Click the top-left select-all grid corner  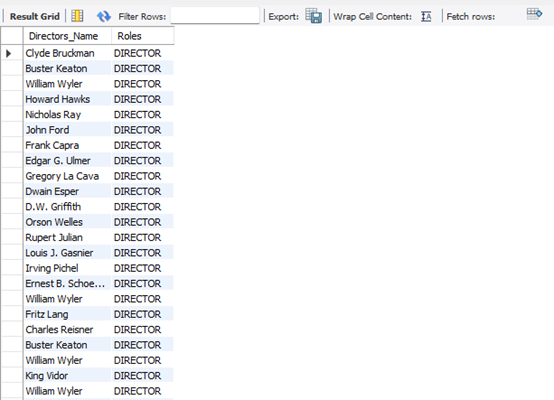12,36
